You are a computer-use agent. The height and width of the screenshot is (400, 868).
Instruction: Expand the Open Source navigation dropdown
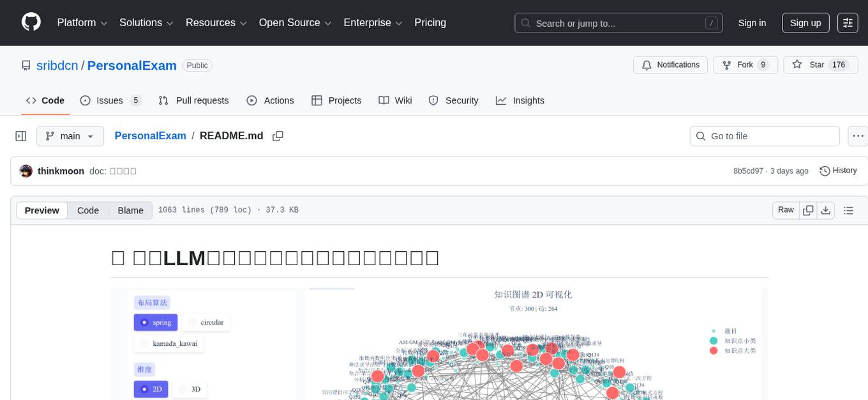(294, 22)
